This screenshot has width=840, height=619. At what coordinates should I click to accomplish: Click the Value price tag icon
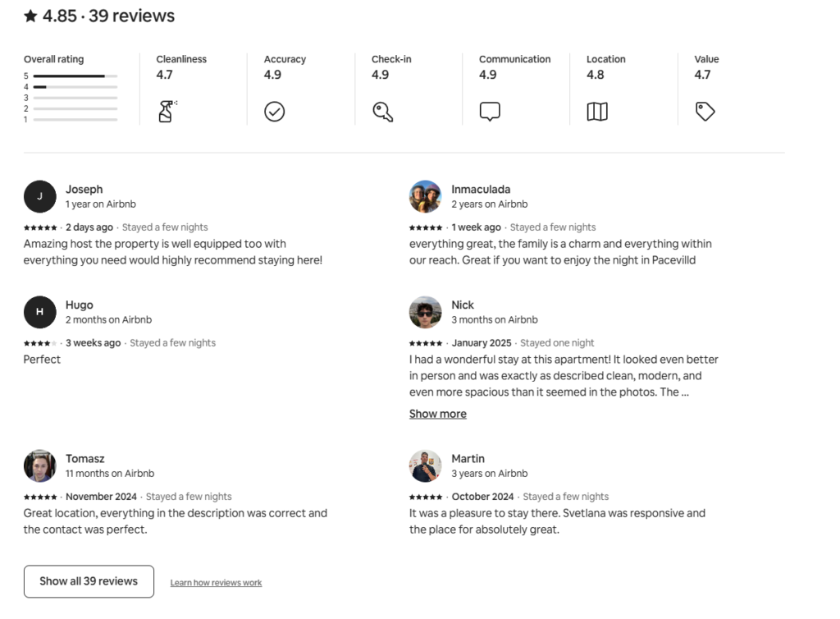pos(705,112)
